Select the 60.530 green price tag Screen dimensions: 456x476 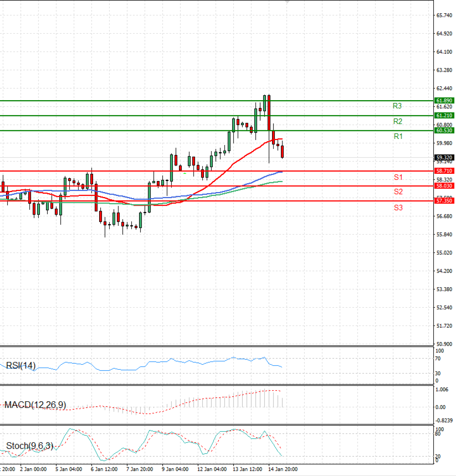point(444,131)
